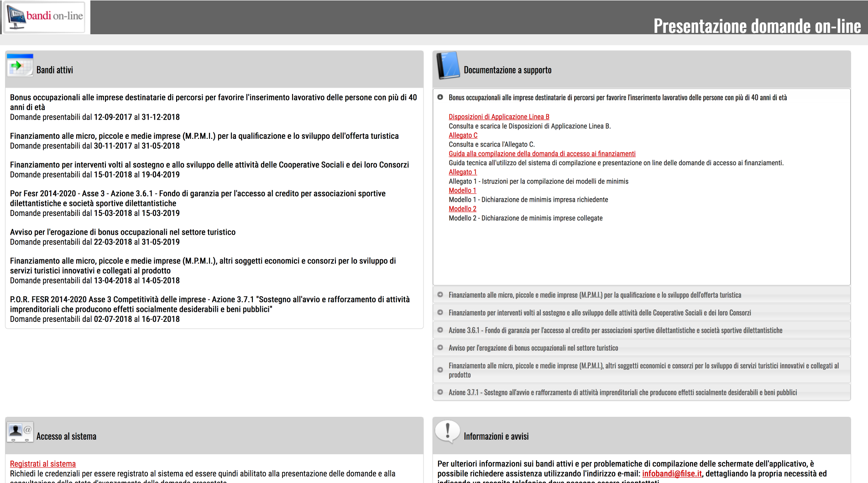Viewport: 868px width, 483px height.
Task: Click the Accesso al sistema user icon
Action: [20, 432]
